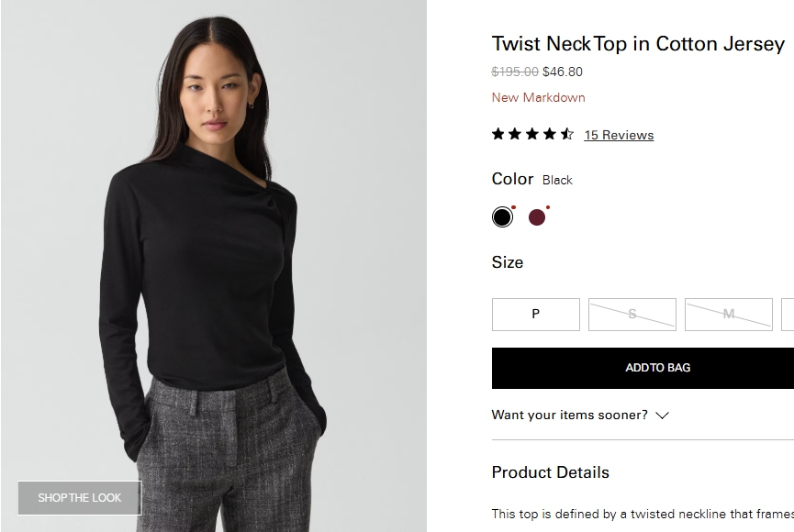This screenshot has height=532, width=794.
Task: Click the cut-off size box after M
Action: [788, 314]
